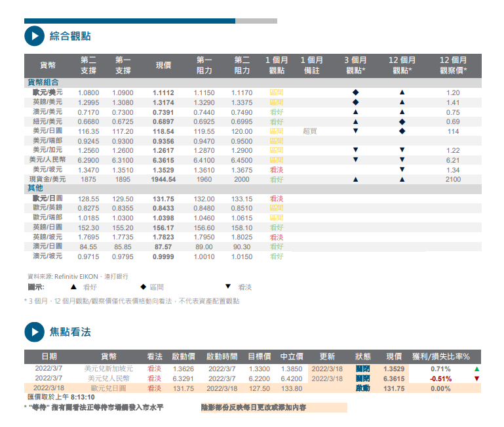Click the 超買 remark in 美元/日圓 row
The width and height of the screenshot is (504, 427).
(x=309, y=131)
